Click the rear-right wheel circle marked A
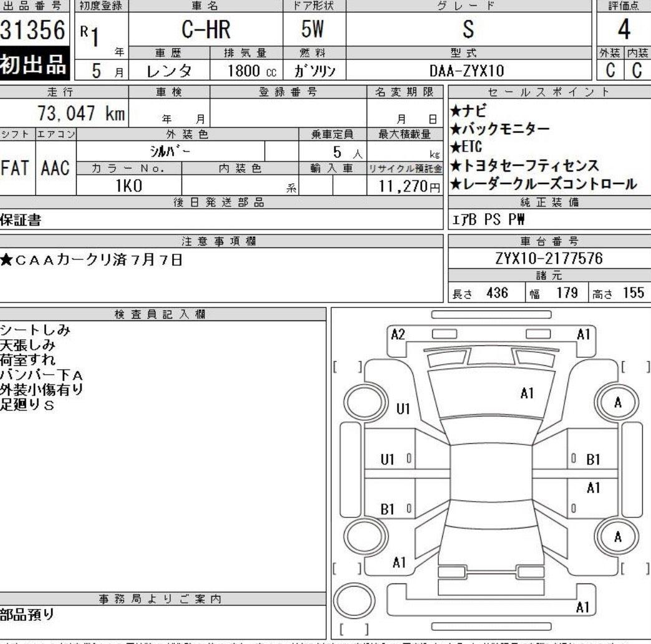 [617, 537]
